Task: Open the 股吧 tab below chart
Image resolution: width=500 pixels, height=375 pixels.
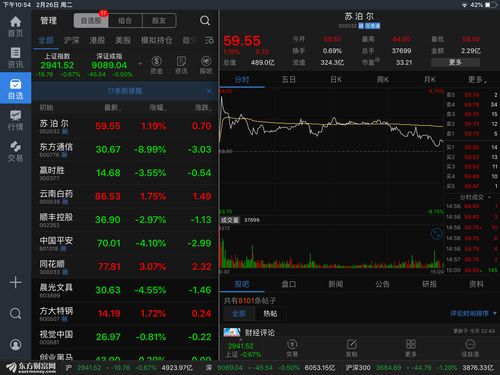Action: tap(242, 284)
